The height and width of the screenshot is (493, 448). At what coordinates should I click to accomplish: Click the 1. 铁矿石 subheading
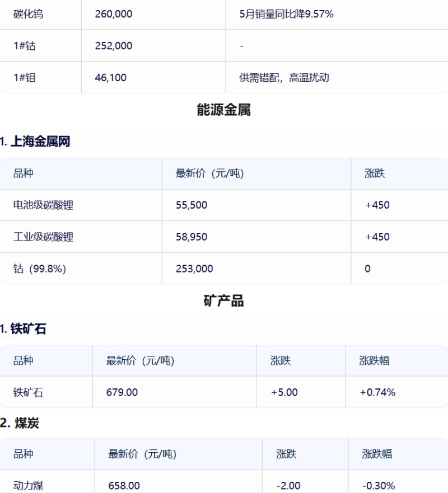(x=23, y=329)
